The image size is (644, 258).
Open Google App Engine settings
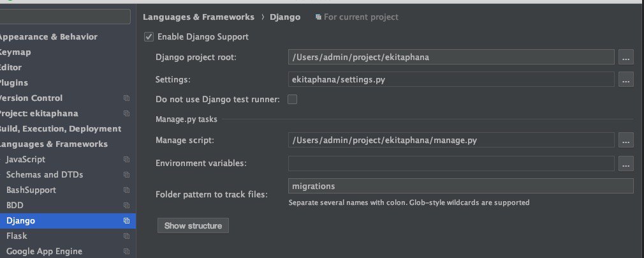44,252
